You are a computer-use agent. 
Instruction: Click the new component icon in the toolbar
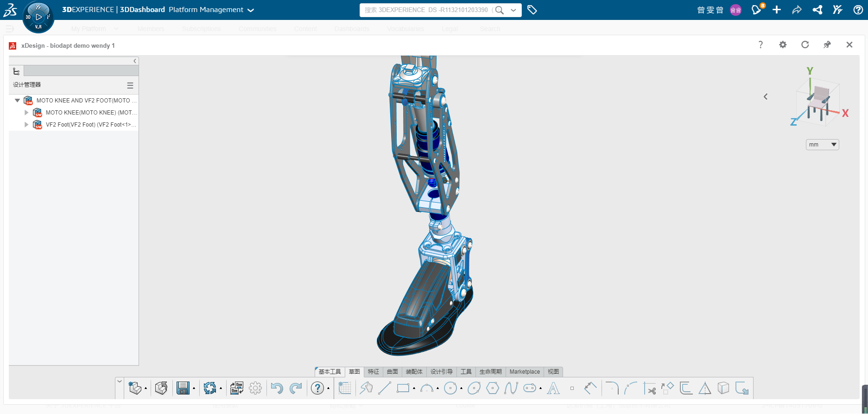[135, 388]
